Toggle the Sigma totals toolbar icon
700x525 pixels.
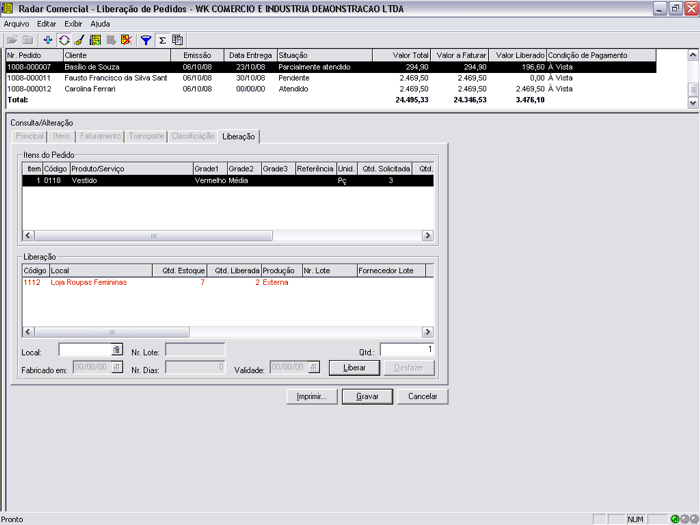point(161,40)
